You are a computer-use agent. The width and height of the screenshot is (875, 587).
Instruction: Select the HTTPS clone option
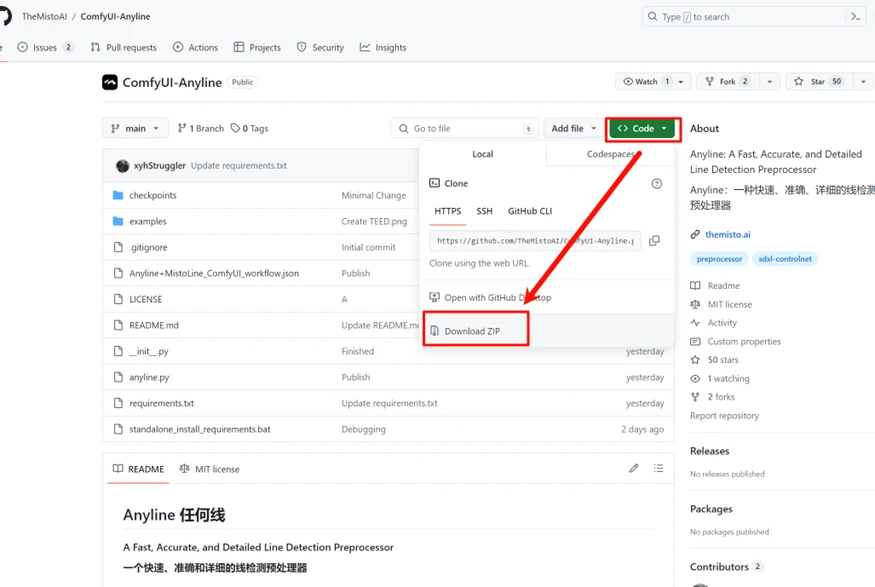448,211
